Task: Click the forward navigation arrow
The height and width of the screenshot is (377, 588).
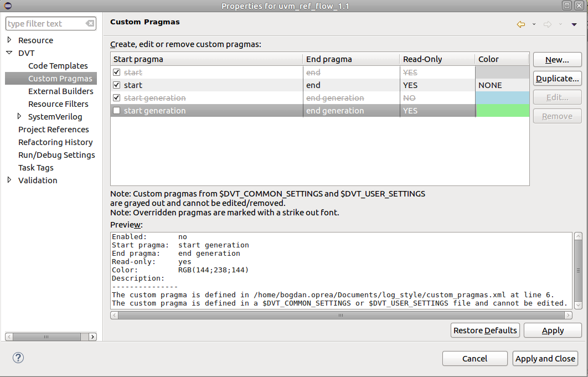Action: point(546,24)
